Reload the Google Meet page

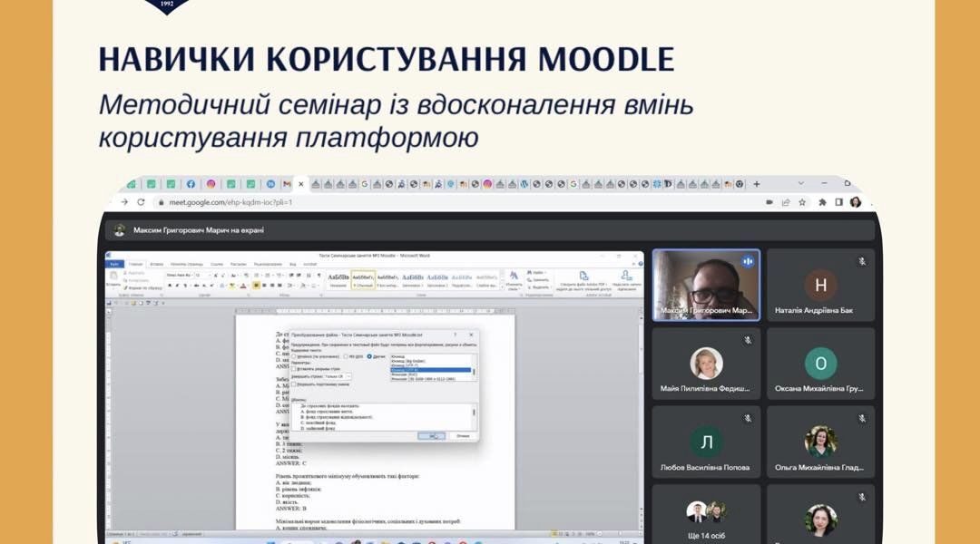(141, 202)
